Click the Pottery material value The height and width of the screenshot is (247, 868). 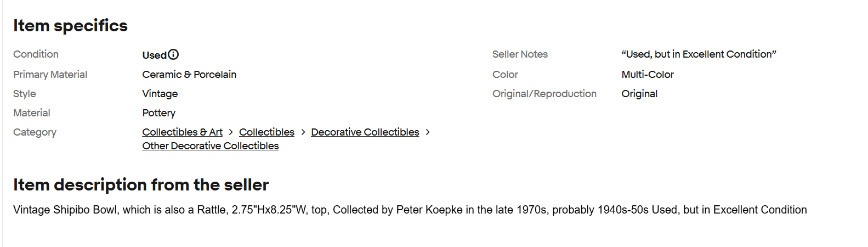158,113
